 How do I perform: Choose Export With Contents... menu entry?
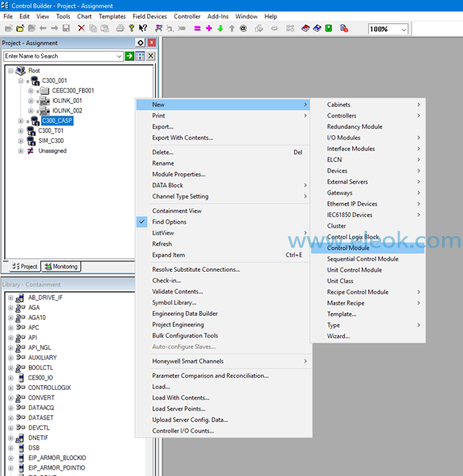(x=223, y=137)
